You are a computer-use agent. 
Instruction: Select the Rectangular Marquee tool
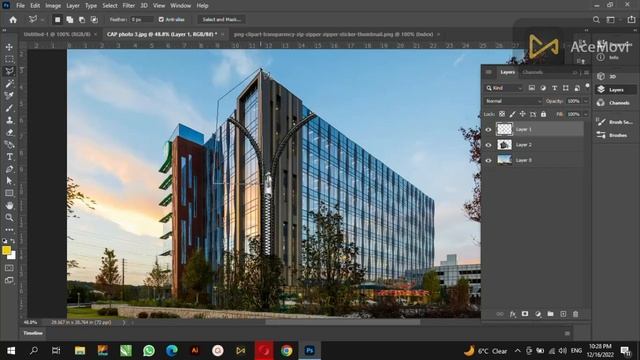pos(9,59)
